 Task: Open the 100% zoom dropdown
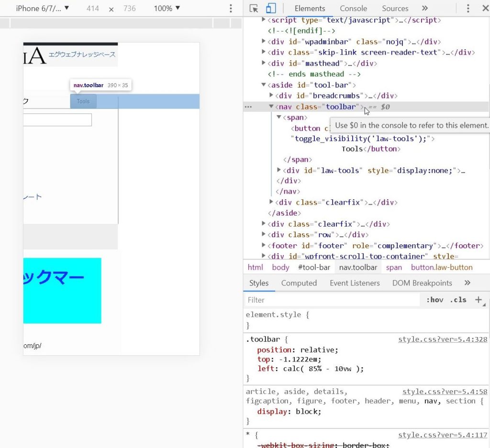[167, 9]
